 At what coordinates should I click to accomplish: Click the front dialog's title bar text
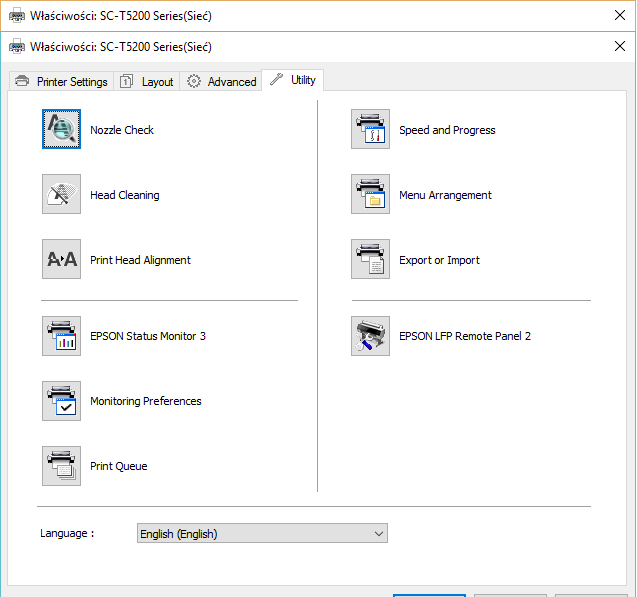[121, 46]
